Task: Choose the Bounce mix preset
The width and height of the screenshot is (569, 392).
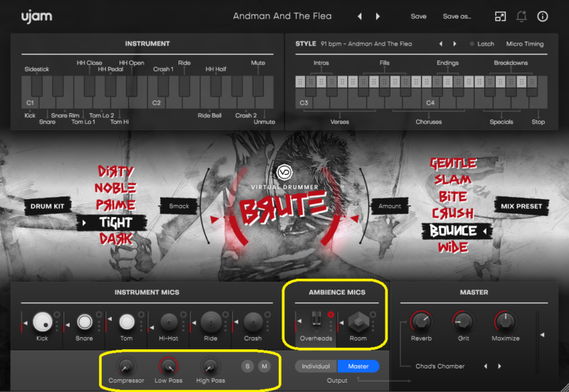Action: (453, 231)
